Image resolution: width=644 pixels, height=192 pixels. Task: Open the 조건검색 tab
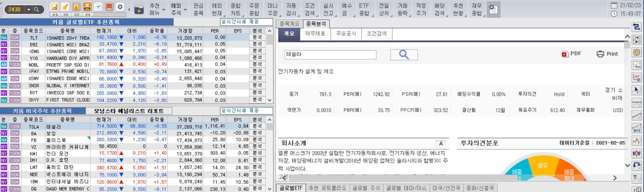click(x=377, y=34)
